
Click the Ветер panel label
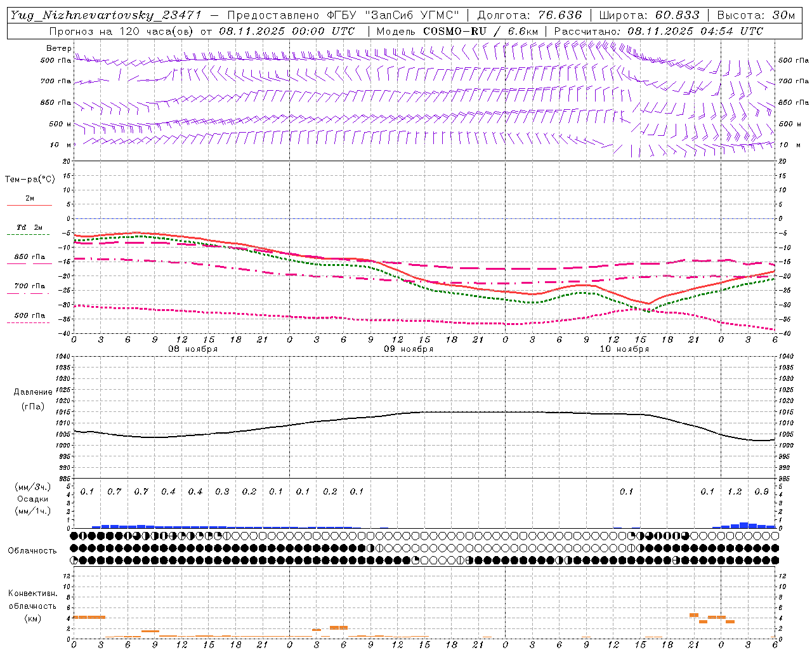(x=59, y=48)
